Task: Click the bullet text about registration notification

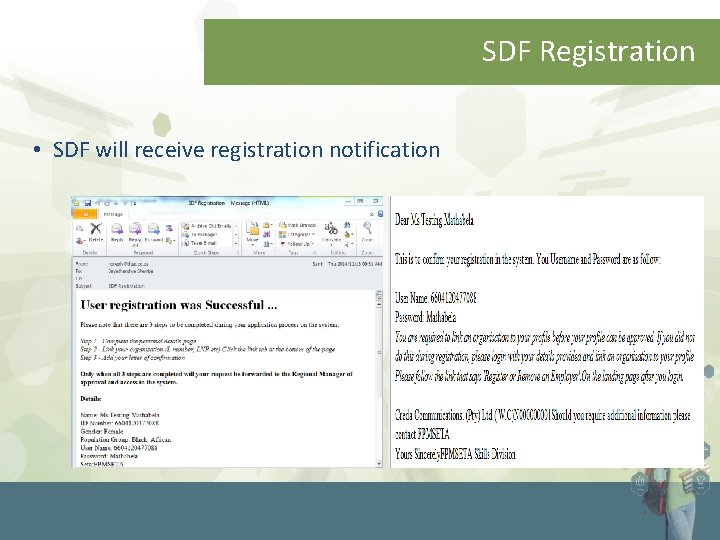Action: [x=246, y=150]
